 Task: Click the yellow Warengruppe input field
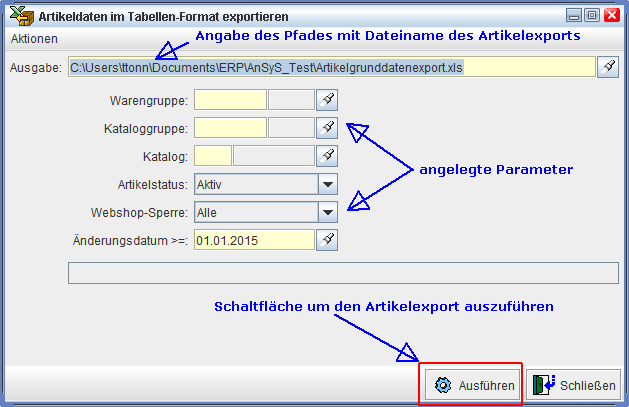coord(230,99)
